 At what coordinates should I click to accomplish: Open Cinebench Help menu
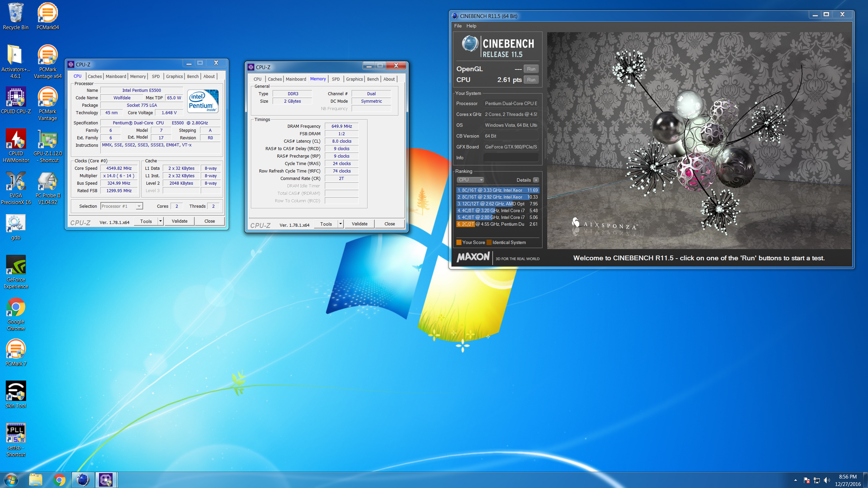point(471,26)
